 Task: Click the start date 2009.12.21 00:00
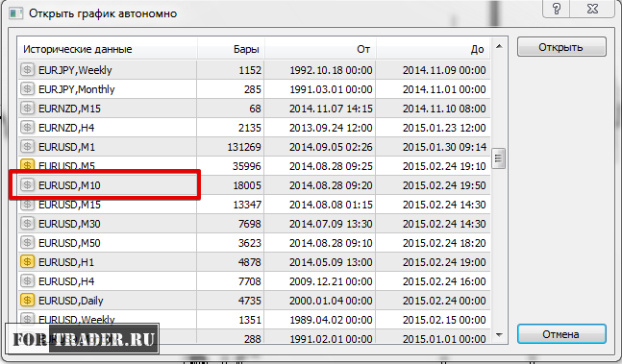(x=331, y=281)
